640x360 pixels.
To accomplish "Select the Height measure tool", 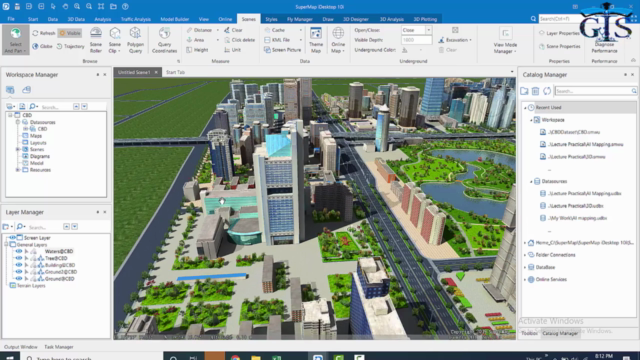I will pyautogui.click(x=198, y=50).
